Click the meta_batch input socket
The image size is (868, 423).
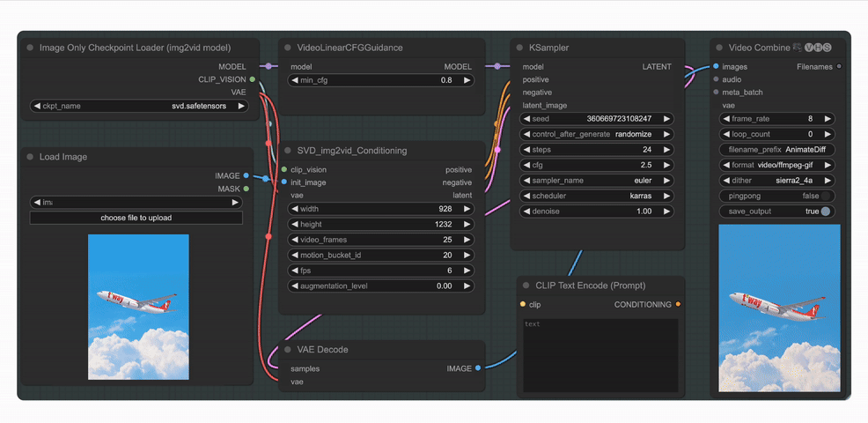click(716, 92)
